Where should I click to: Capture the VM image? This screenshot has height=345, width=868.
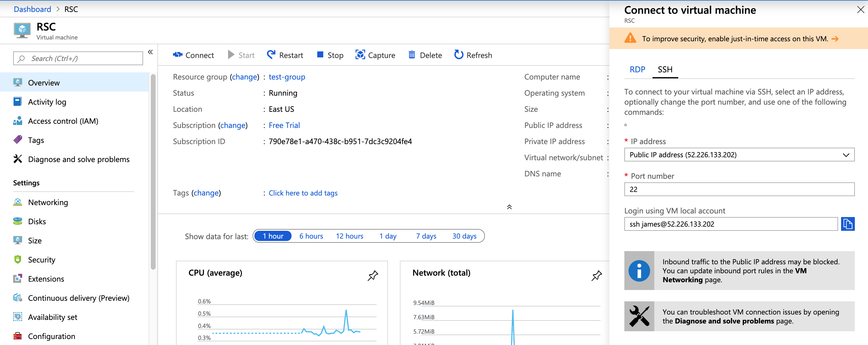click(x=375, y=55)
